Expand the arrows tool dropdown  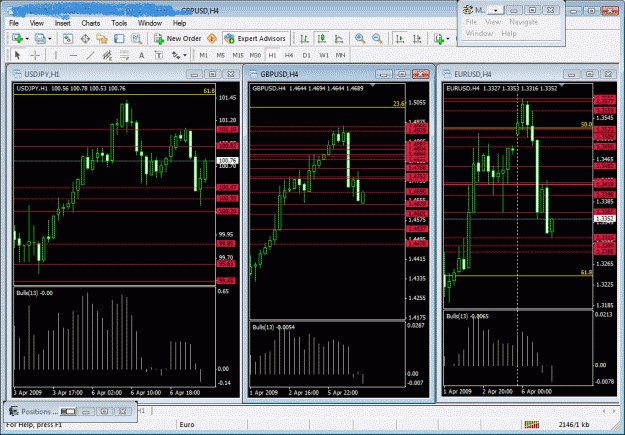[x=185, y=55]
